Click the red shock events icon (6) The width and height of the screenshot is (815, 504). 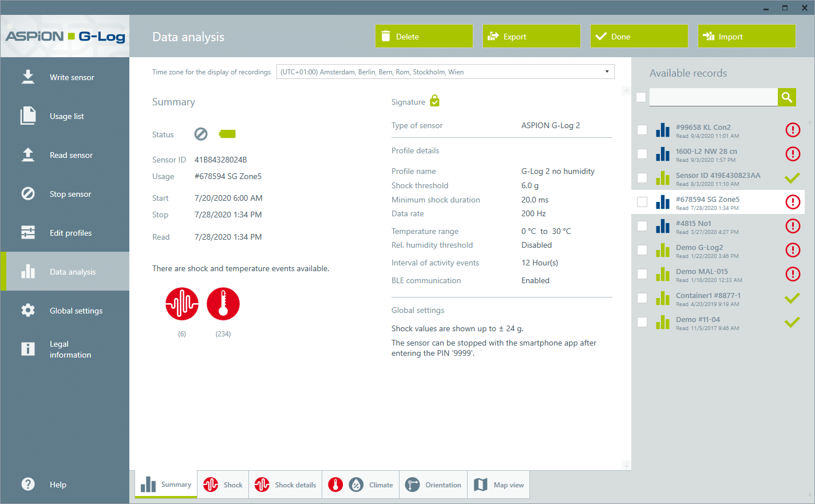tap(182, 304)
